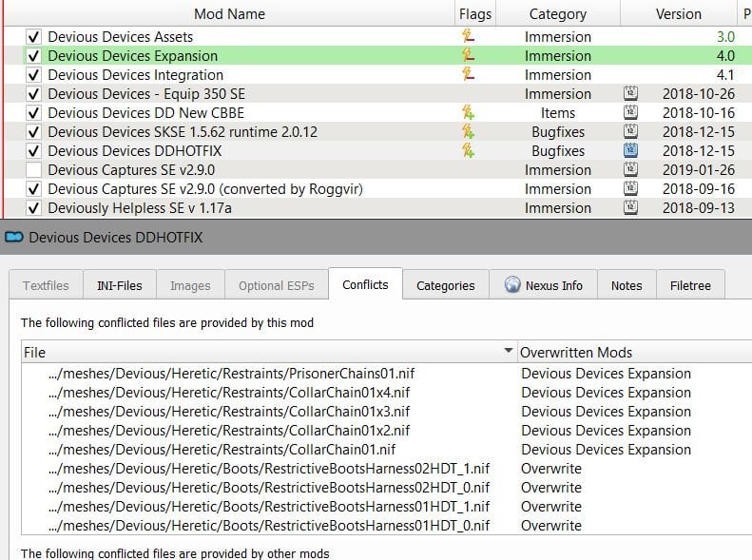
Task: Click the Bugfixes category of the DDHOTFIX row
Action: [558, 151]
